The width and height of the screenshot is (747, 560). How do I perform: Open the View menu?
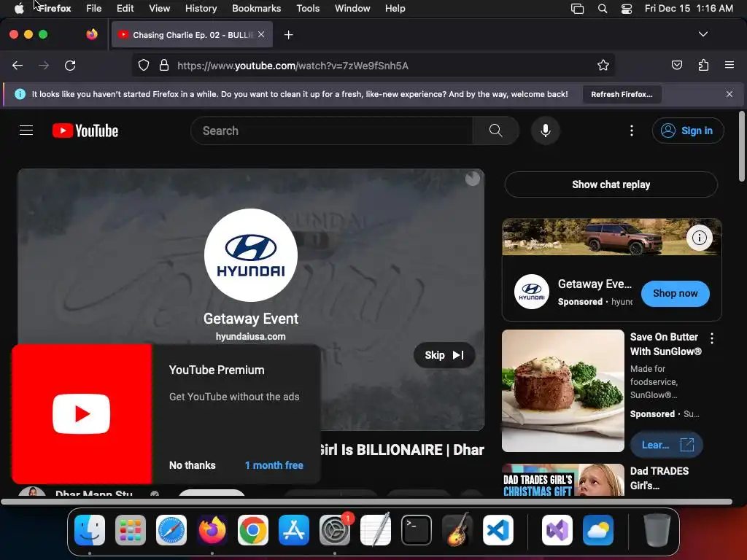(x=159, y=8)
